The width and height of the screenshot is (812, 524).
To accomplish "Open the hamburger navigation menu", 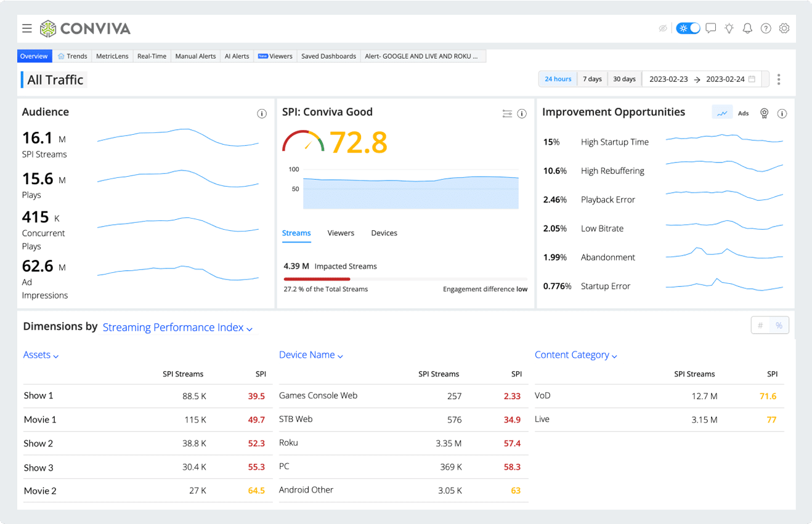I will pos(26,28).
